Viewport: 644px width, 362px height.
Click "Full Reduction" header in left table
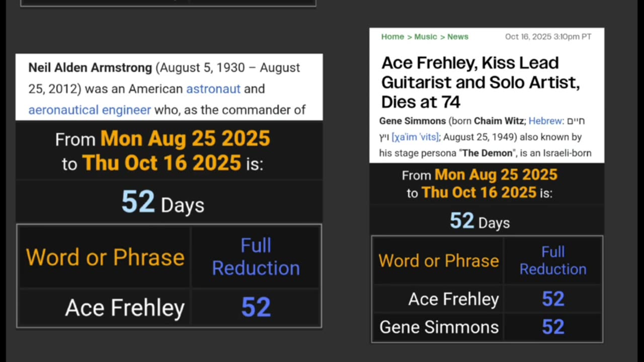click(x=256, y=257)
